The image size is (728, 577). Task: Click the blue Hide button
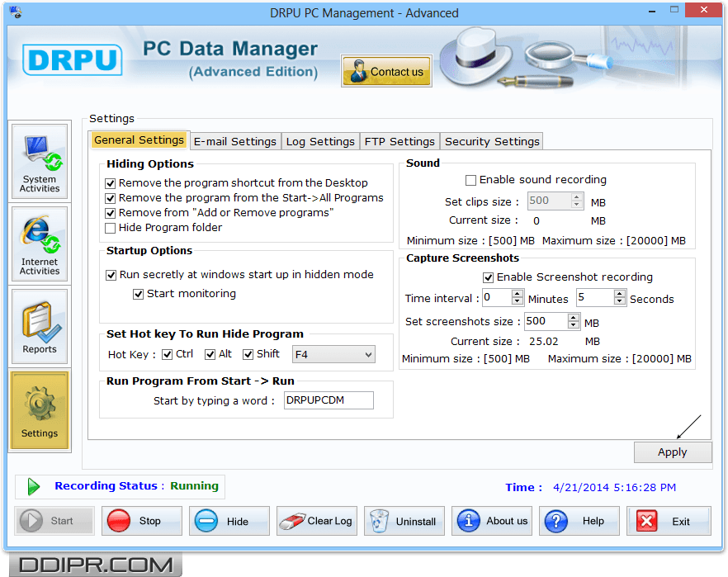[229, 521]
